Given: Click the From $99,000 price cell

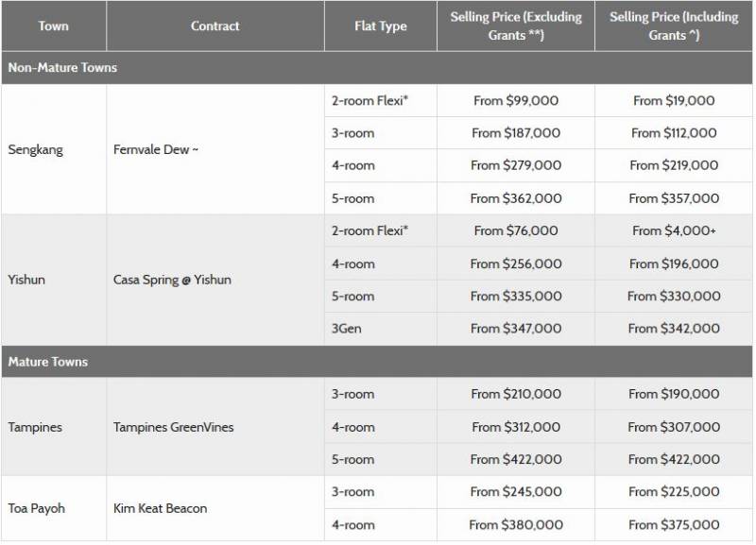Looking at the screenshot, I should (515, 100).
